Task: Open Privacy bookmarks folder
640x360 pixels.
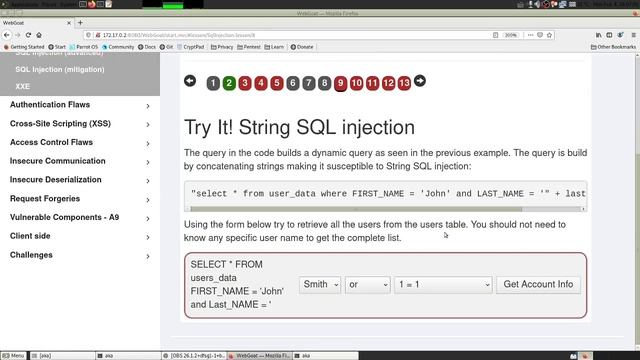Action: (222, 47)
